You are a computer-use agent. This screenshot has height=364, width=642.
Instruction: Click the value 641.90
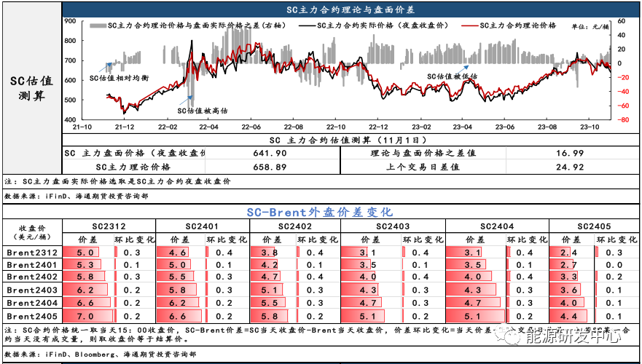270,154
